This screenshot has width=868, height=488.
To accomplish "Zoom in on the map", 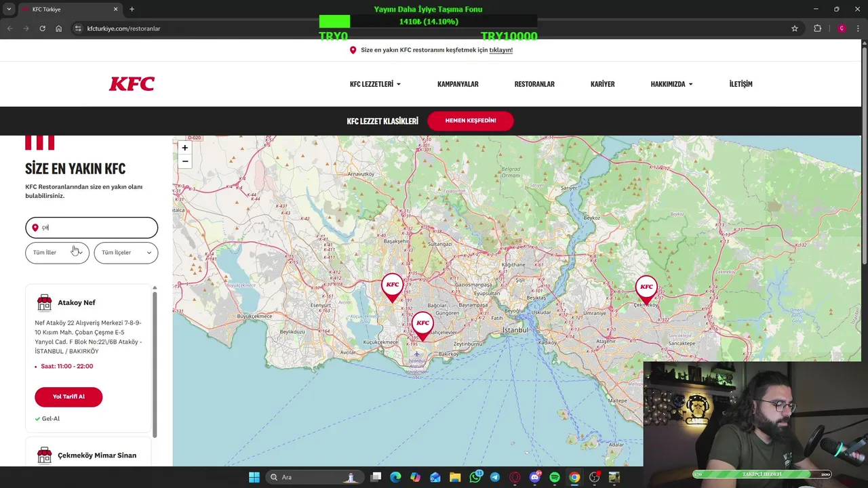I will tap(184, 148).
